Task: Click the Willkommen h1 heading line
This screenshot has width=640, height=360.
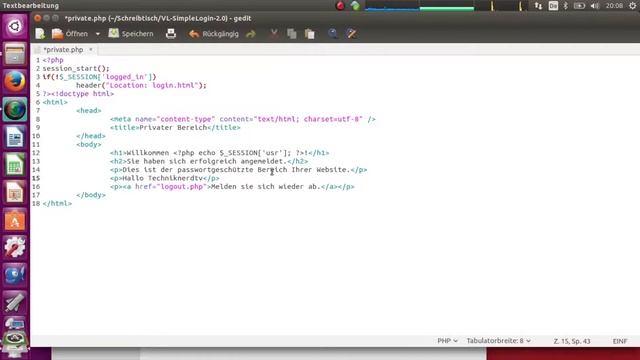Action: [220, 153]
